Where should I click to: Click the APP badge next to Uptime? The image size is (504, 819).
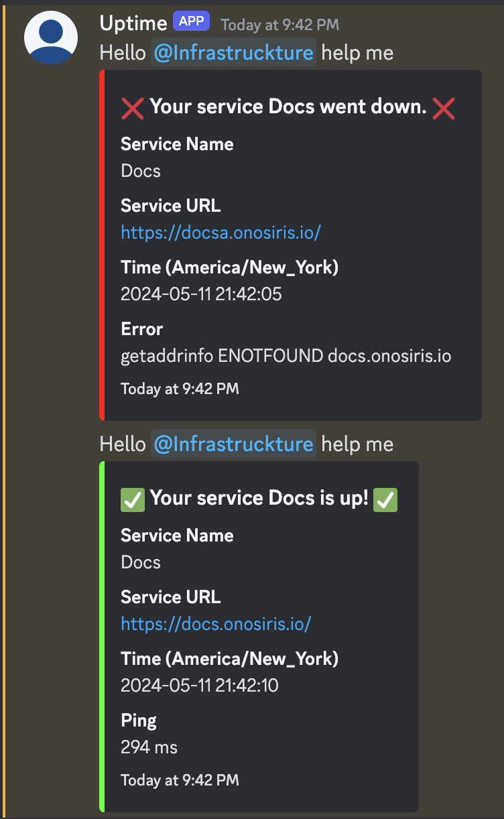(x=191, y=21)
